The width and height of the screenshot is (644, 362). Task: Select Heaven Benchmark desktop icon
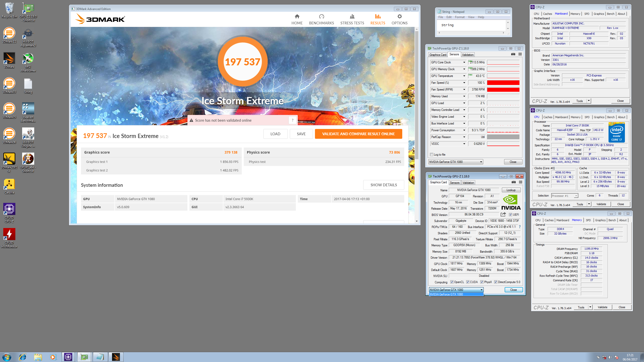28,113
